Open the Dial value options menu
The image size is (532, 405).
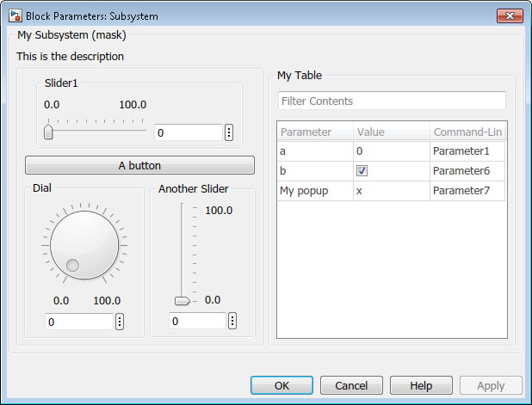point(119,322)
